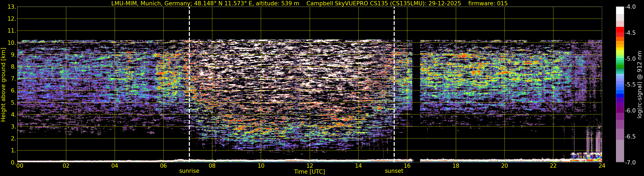Click the '3.' height axis tick label
Viewport: 644px width, 176px height.
click(13, 127)
